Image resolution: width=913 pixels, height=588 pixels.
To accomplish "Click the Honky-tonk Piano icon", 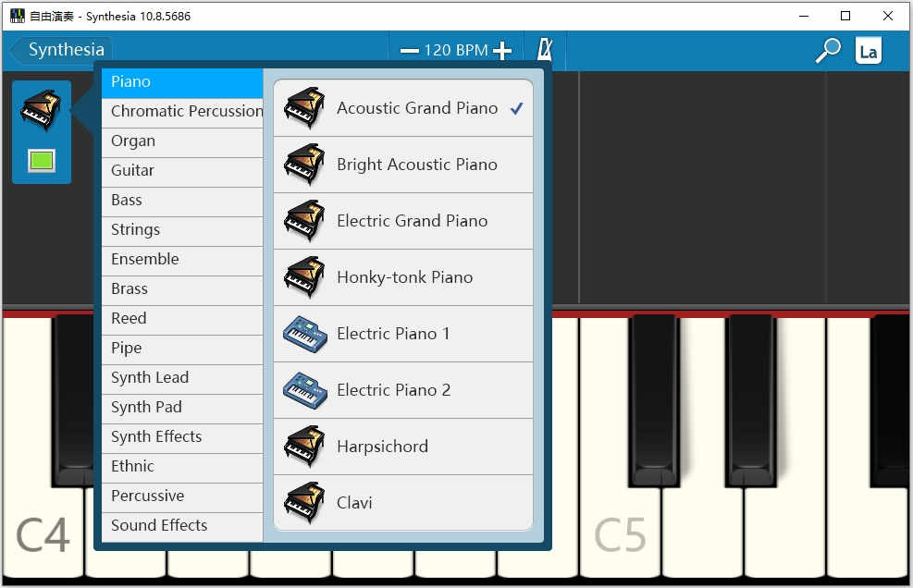I will tap(304, 277).
